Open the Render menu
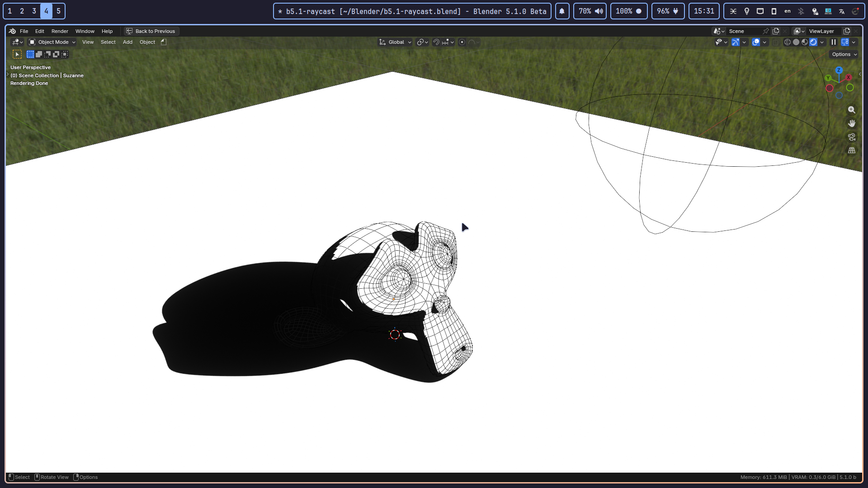The width and height of the screenshot is (868, 488). point(60,31)
